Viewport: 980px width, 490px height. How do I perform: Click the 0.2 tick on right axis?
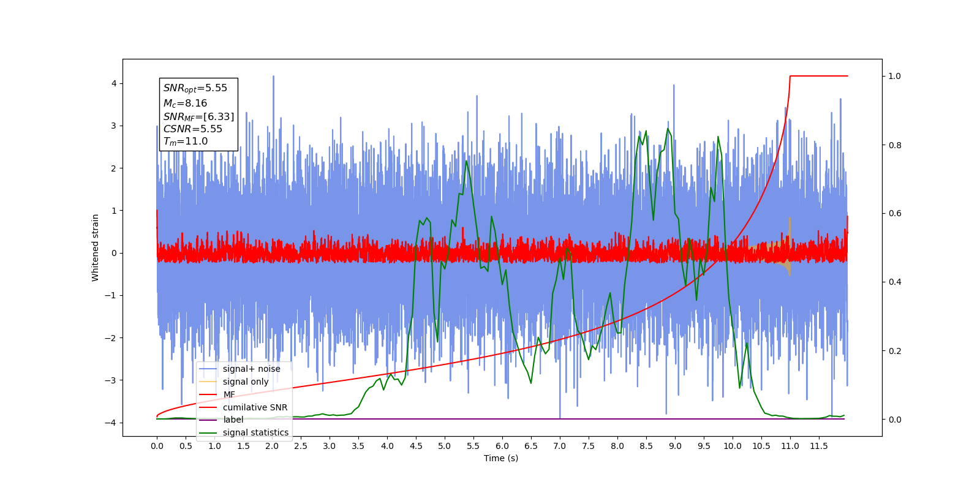[895, 351]
